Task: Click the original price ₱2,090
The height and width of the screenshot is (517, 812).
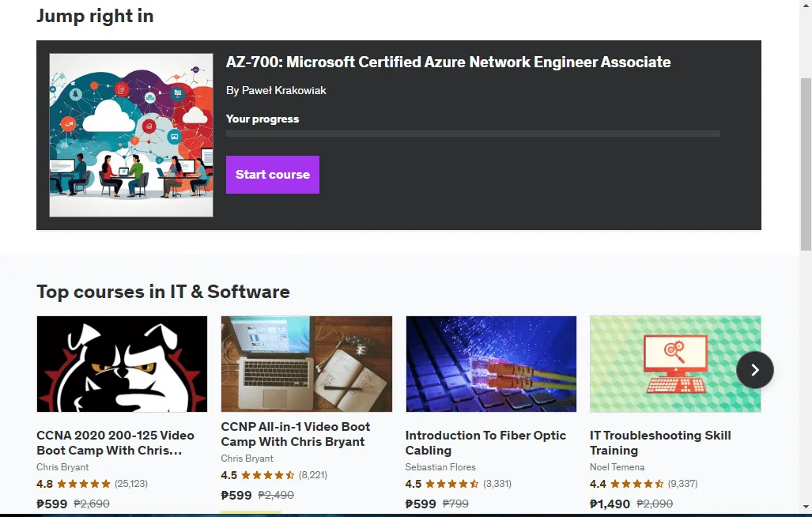Action: (x=655, y=504)
